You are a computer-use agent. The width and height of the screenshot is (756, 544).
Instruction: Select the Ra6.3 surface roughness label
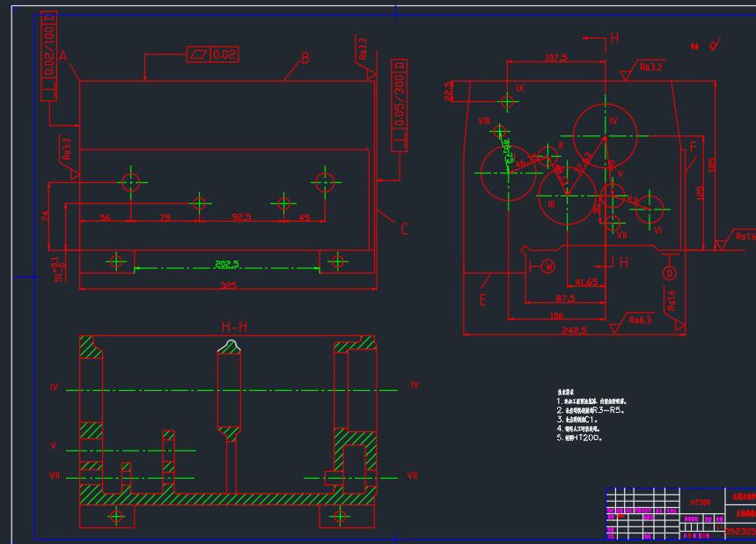click(640, 320)
